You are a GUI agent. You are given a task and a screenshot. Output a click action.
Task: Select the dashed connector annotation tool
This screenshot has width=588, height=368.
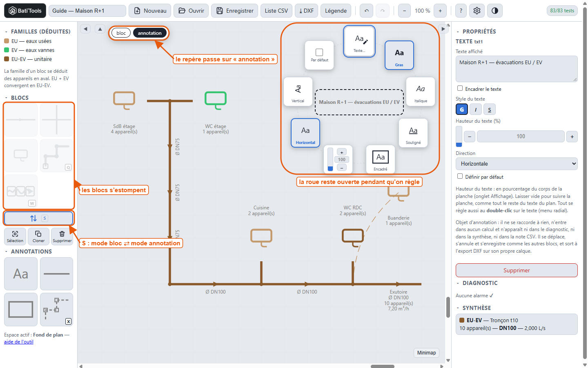point(56,310)
